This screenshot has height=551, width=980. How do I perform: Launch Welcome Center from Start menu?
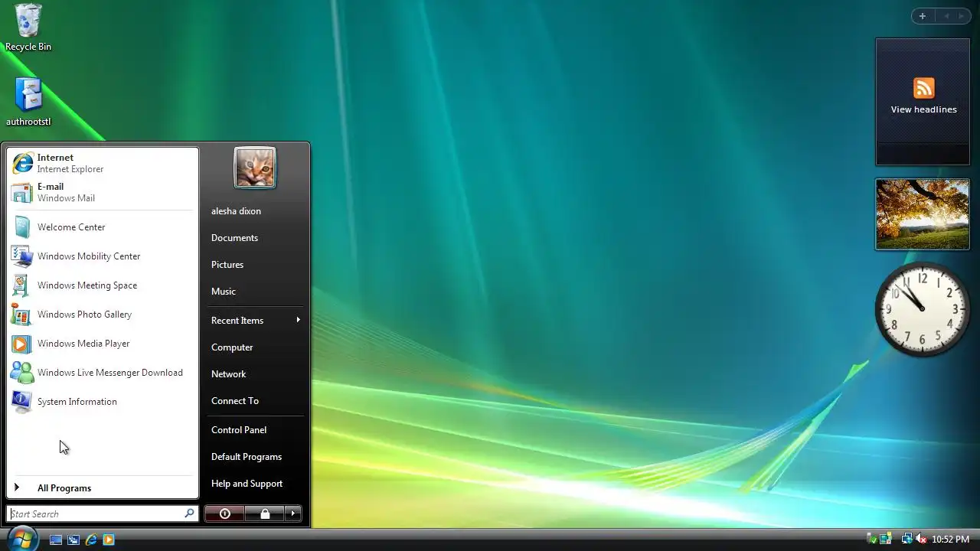103,227
